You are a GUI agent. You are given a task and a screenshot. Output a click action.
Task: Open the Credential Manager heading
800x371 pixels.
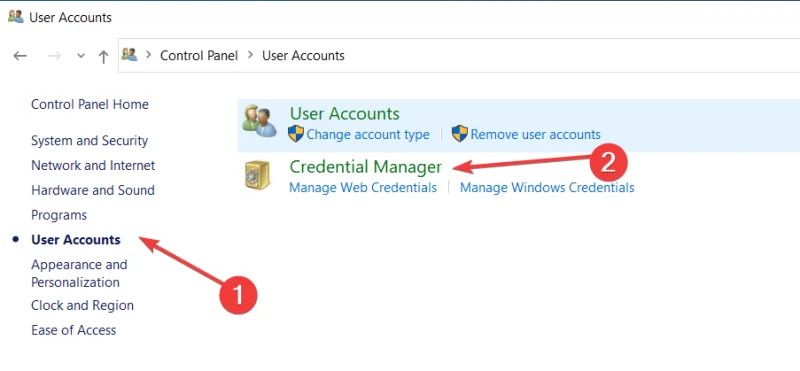365,167
